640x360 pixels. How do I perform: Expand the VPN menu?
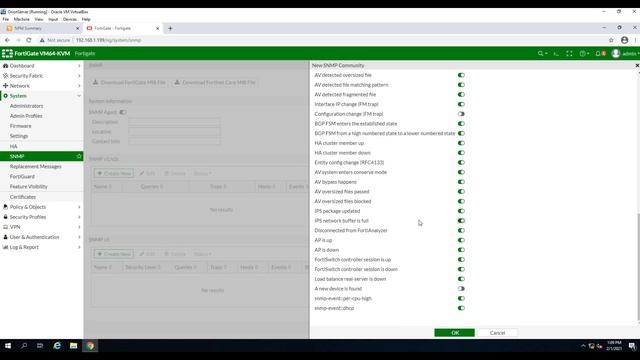(x=42, y=227)
